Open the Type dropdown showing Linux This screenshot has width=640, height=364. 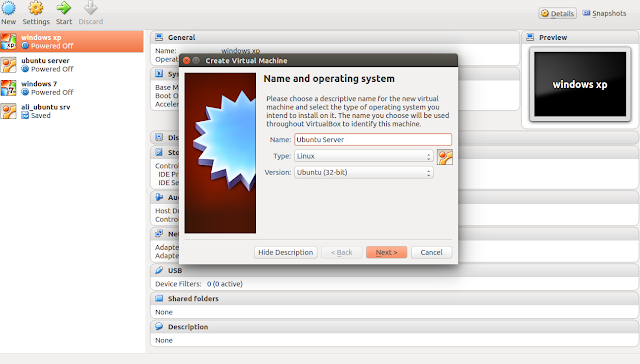(x=363, y=156)
